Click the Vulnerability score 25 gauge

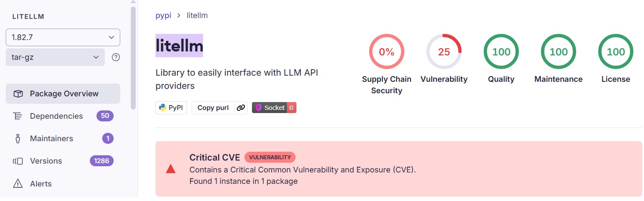click(444, 52)
